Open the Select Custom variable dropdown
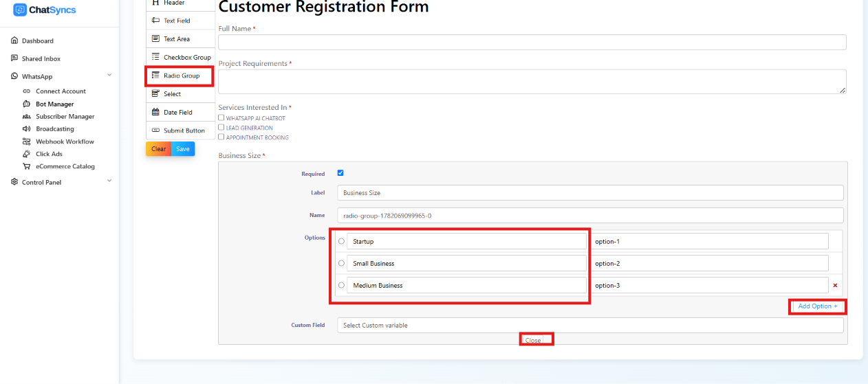 [590, 325]
